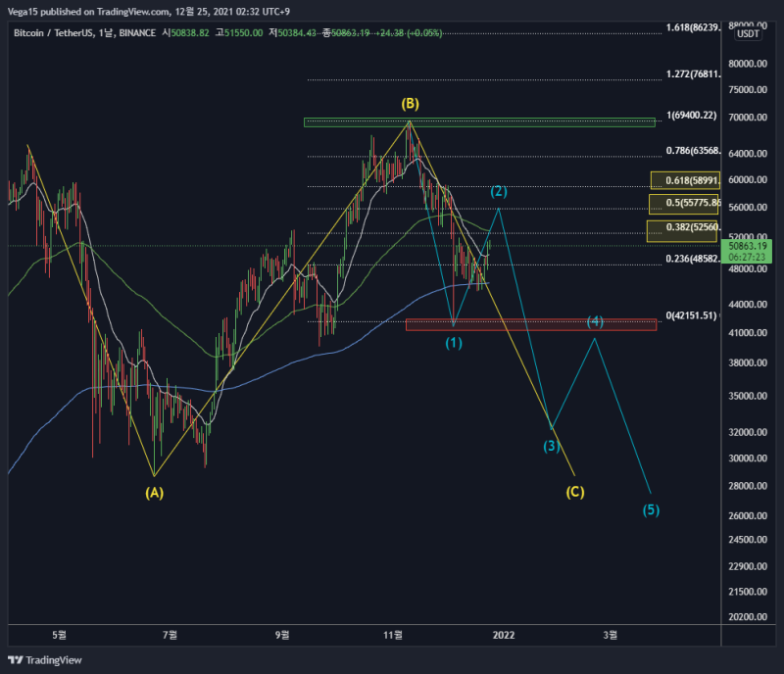This screenshot has height=674, width=784.
Task: Click the 80000.00 price axis label
Action: 748,64
